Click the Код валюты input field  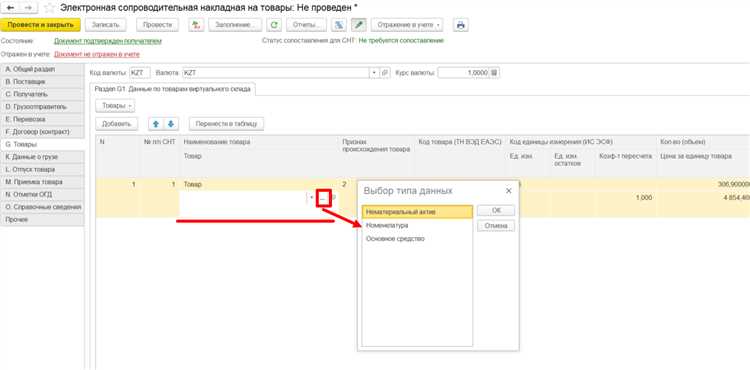click(140, 73)
